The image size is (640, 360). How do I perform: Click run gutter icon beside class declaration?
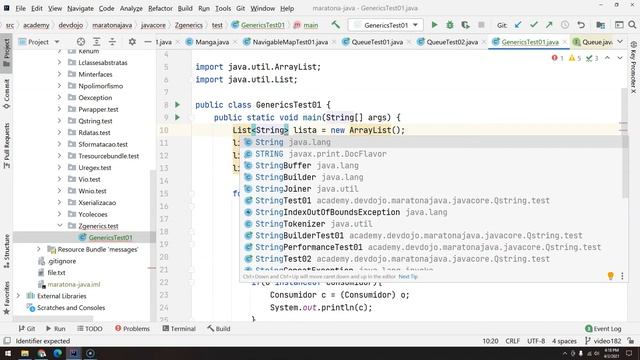[178, 104]
